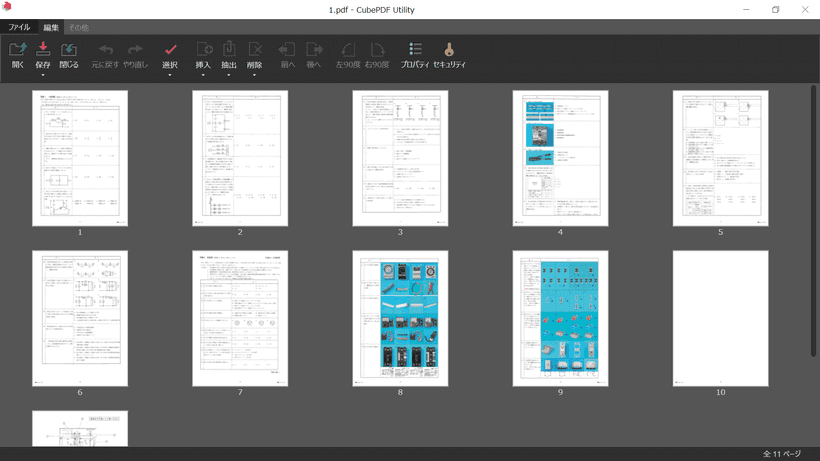Select page 7 thumbnail
This screenshot has height=461, width=820.
(240, 318)
